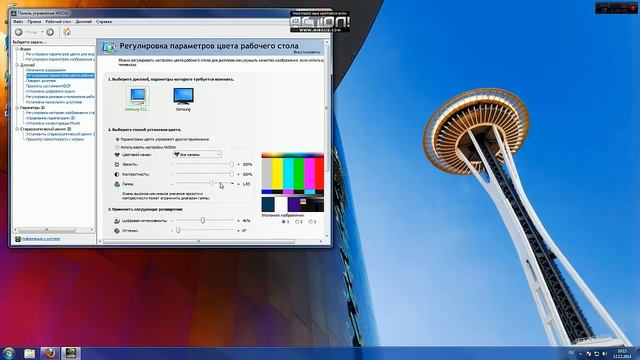Click the system information icon
Viewport: 640px width, 360px height.
pos(18,239)
